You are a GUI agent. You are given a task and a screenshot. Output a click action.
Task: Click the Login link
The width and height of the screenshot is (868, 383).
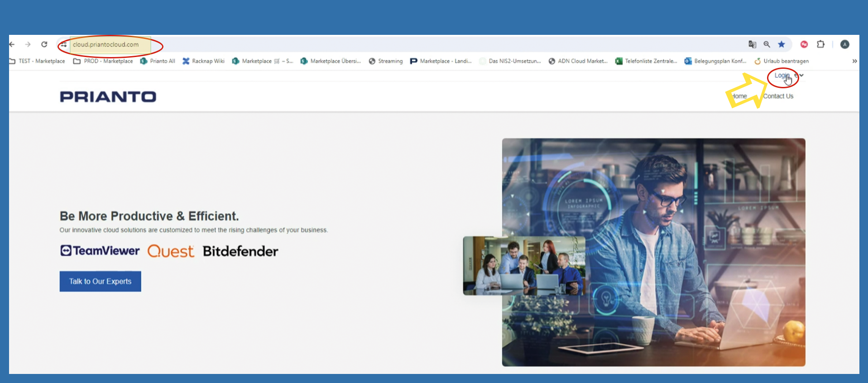tap(781, 76)
